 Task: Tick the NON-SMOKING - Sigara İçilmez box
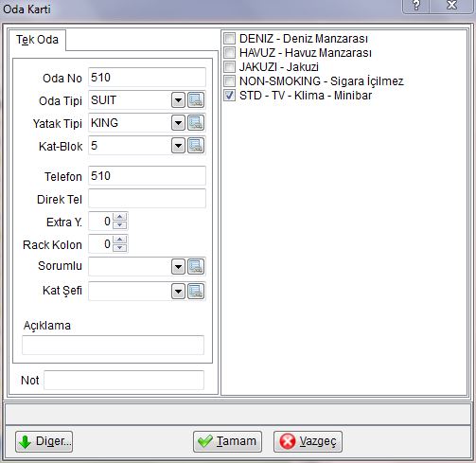pos(229,80)
